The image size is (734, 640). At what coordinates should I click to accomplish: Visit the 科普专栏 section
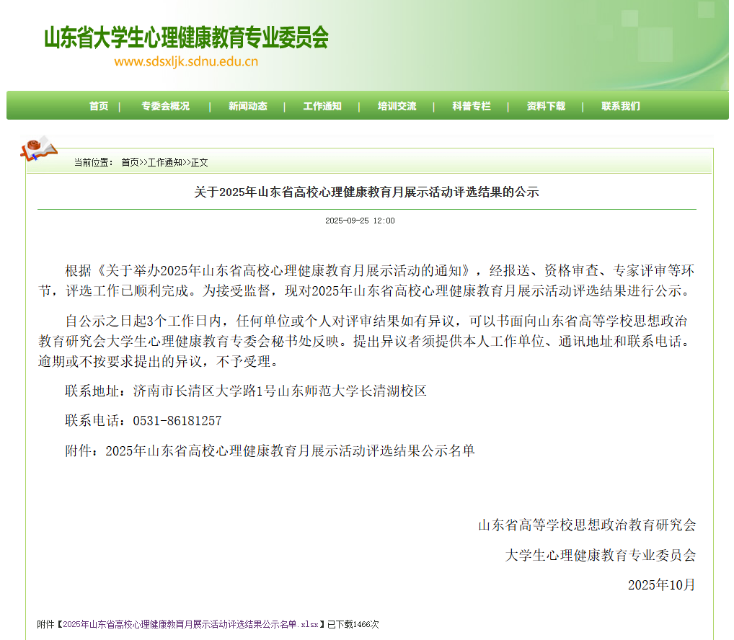pos(471,106)
